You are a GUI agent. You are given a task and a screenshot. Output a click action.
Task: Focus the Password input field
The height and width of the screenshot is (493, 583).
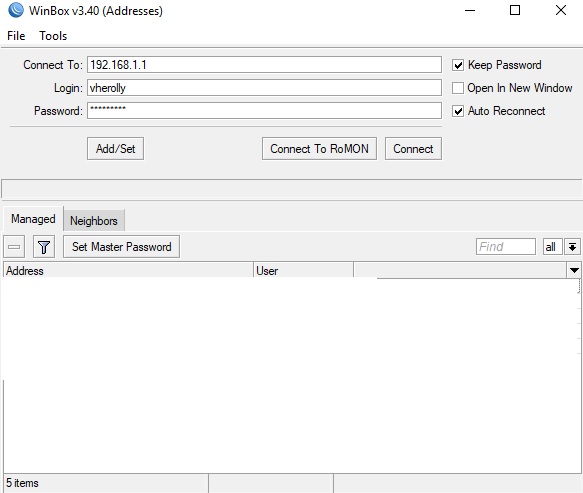pyautogui.click(x=264, y=111)
